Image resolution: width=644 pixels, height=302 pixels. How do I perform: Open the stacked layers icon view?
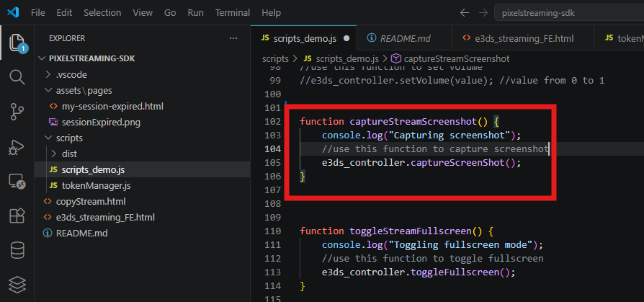coord(17,285)
